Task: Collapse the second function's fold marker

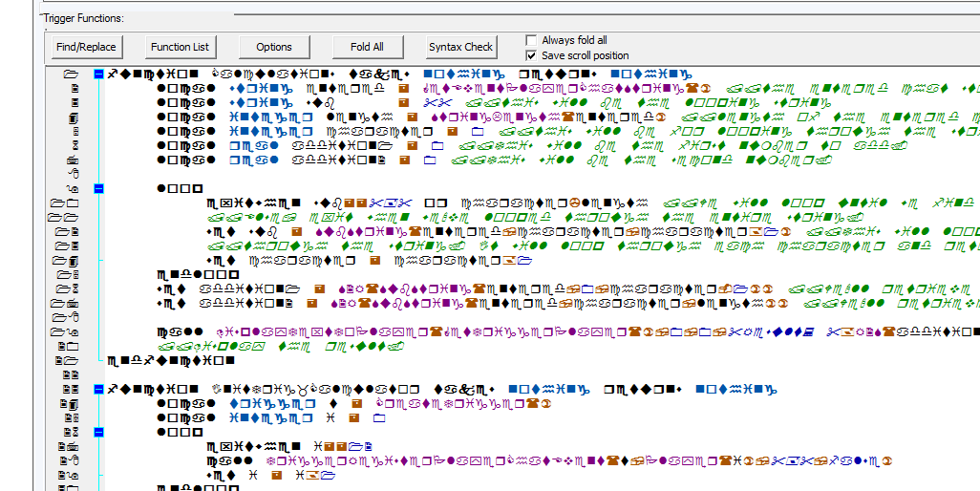Action: (x=98, y=389)
